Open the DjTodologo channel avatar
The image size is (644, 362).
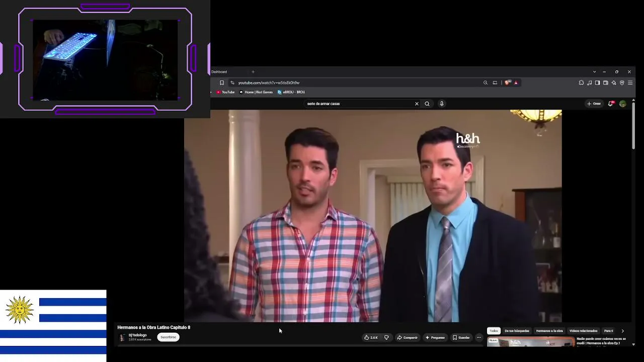[122, 337]
